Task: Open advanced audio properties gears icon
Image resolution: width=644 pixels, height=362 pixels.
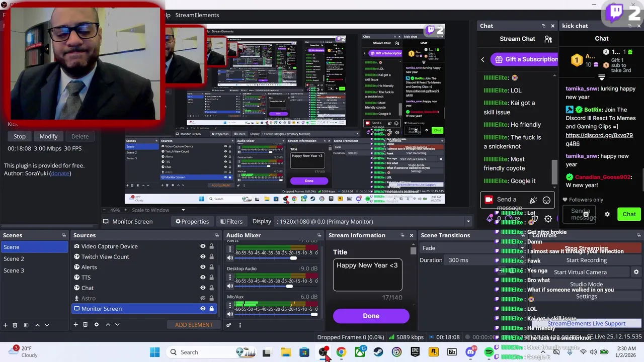Action: pyautogui.click(x=229, y=325)
